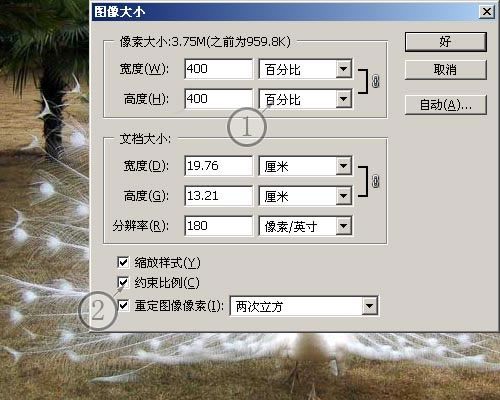
Task: Open the 两次立方 resampling method dropdown
Action: (x=304, y=306)
